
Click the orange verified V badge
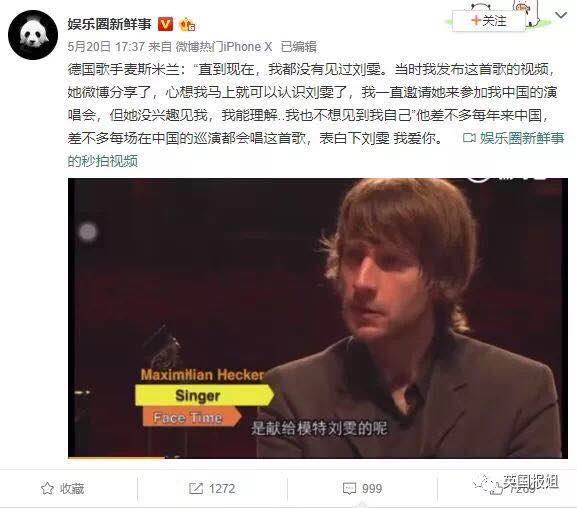[165, 24]
